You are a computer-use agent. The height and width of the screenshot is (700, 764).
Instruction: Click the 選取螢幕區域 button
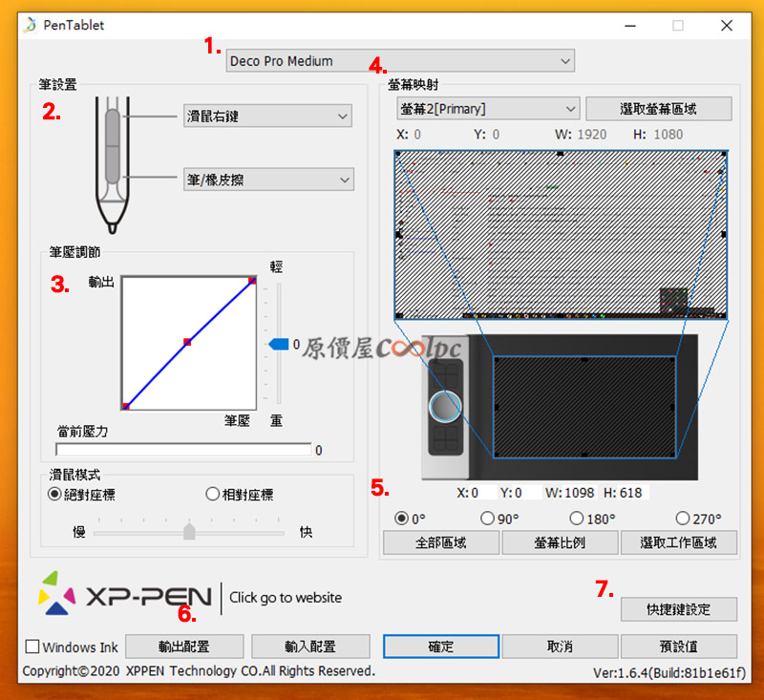(658, 109)
